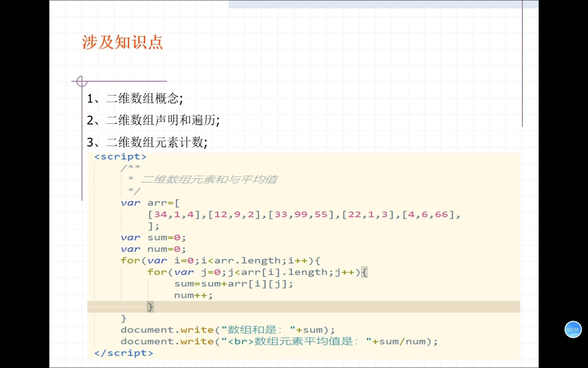588x368 pixels.
Task: Click the slide title 涉及知识点
Action: 122,42
